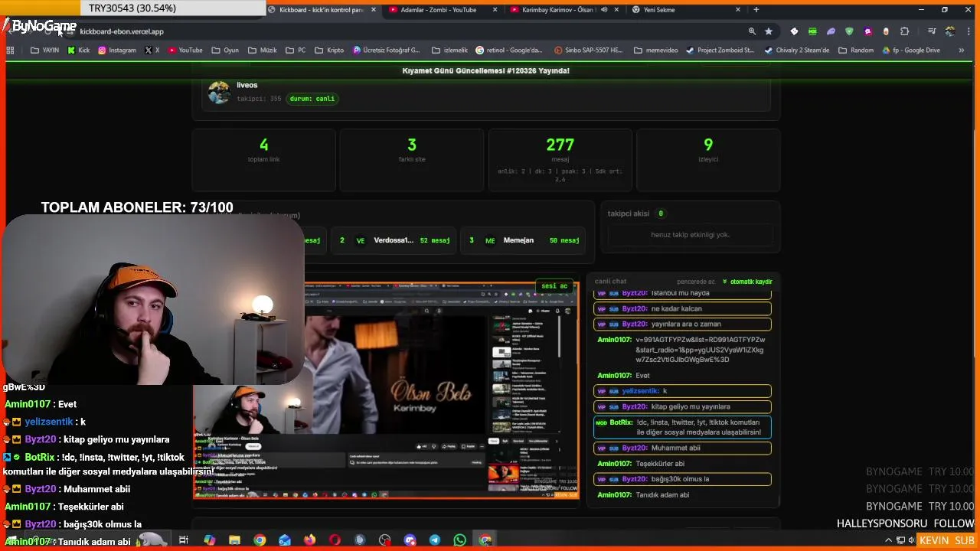Open the Chrome profile avatar

pyautogui.click(x=950, y=31)
